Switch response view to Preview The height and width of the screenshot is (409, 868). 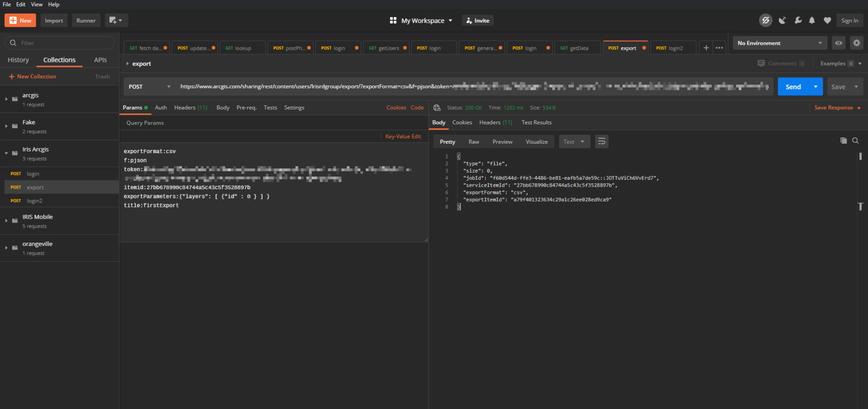[502, 142]
